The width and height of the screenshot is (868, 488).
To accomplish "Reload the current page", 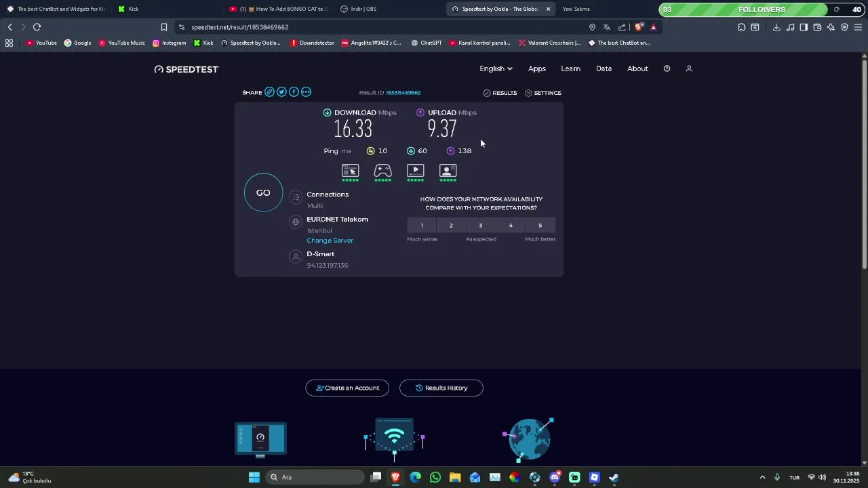I will coord(37,27).
